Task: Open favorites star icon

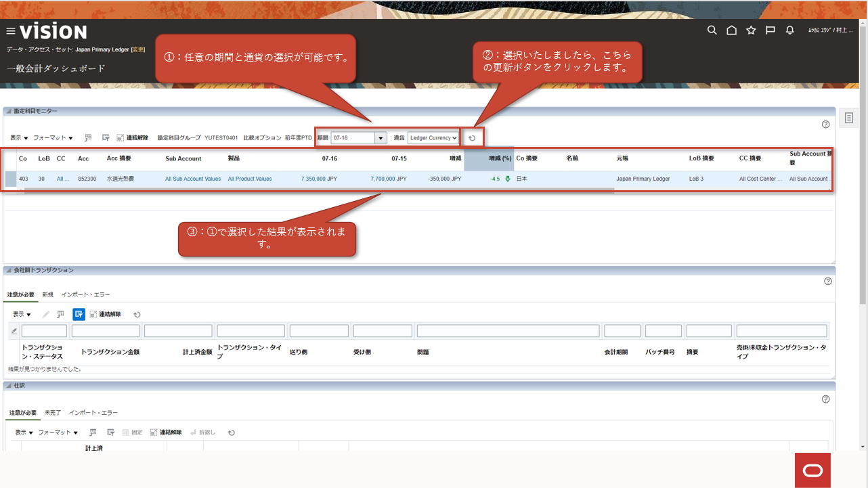Action: pyautogui.click(x=751, y=30)
